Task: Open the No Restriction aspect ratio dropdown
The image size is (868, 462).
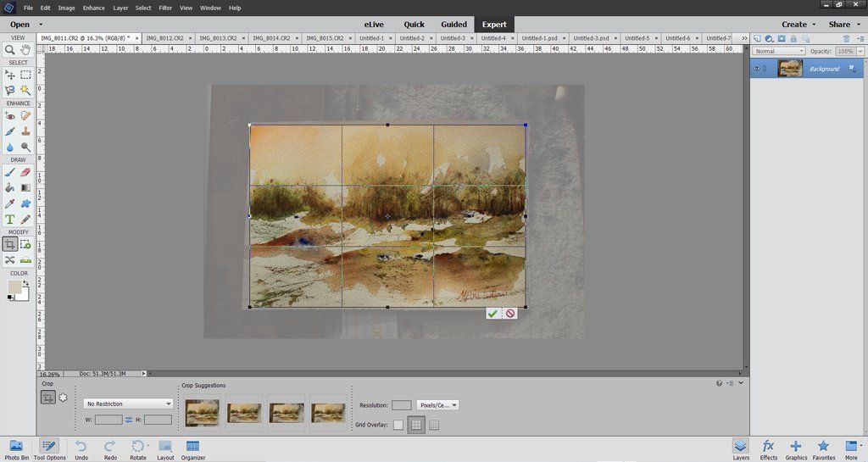Action: click(128, 404)
